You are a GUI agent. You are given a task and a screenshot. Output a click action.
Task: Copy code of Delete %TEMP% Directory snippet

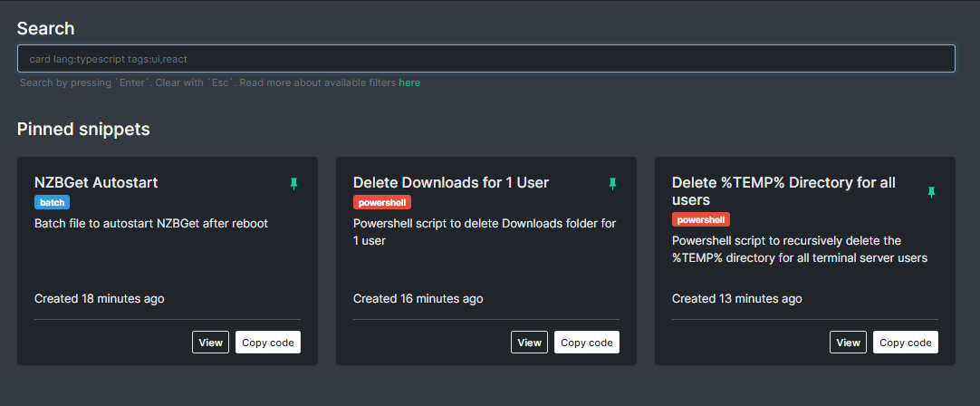906,343
